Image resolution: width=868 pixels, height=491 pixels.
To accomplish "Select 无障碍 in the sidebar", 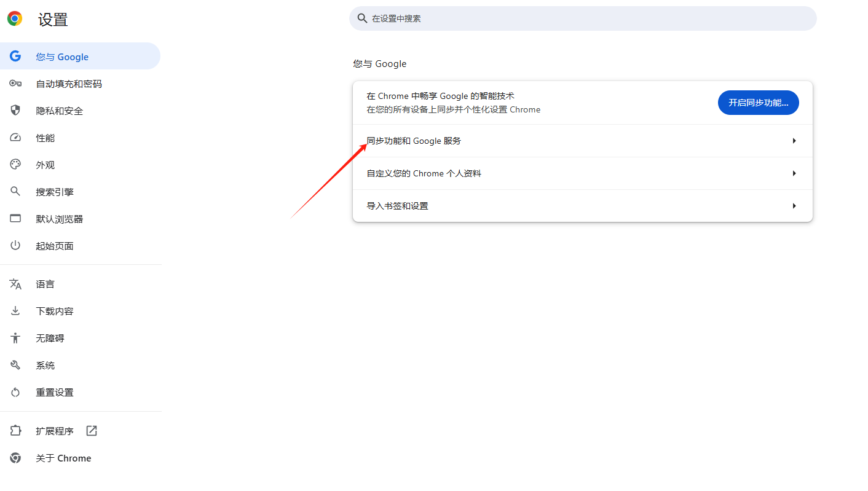I will coord(80,338).
